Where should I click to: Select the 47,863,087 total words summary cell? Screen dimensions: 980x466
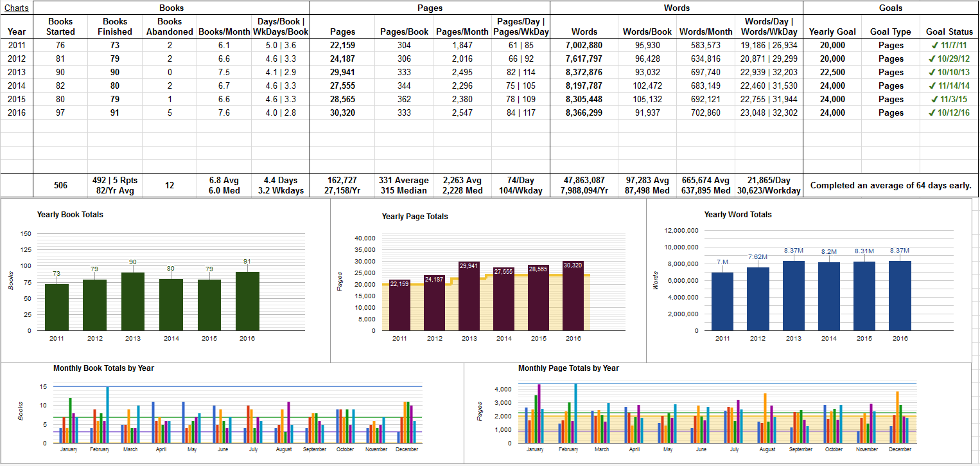[584, 185]
